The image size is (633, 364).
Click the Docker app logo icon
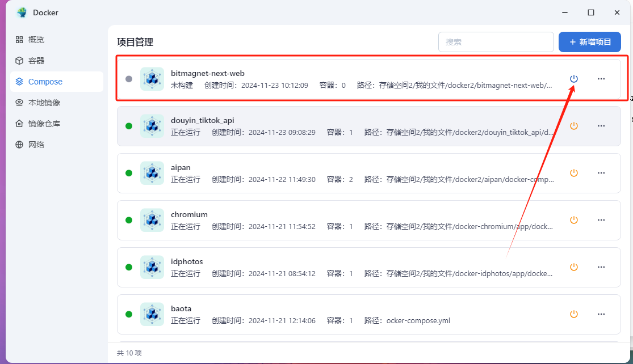[22, 12]
